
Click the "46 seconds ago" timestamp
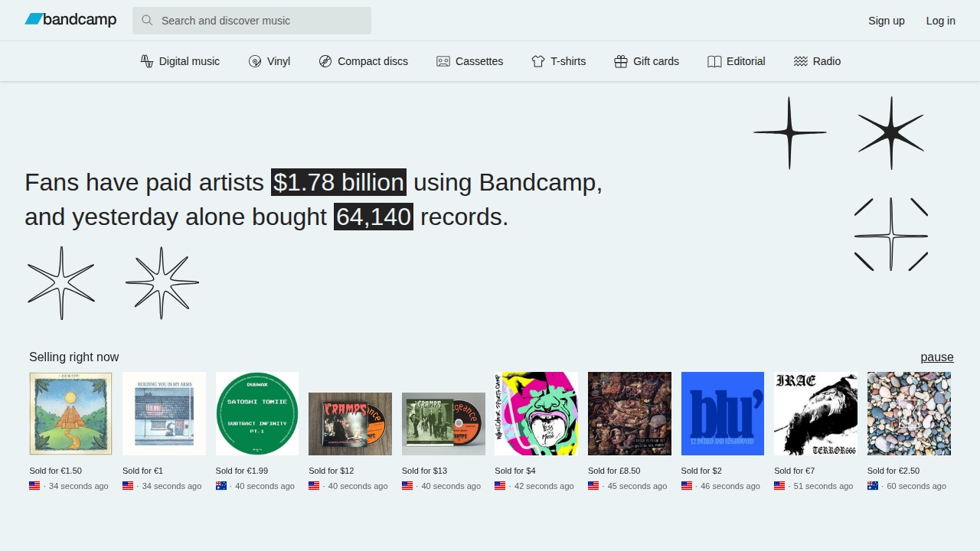730,486
